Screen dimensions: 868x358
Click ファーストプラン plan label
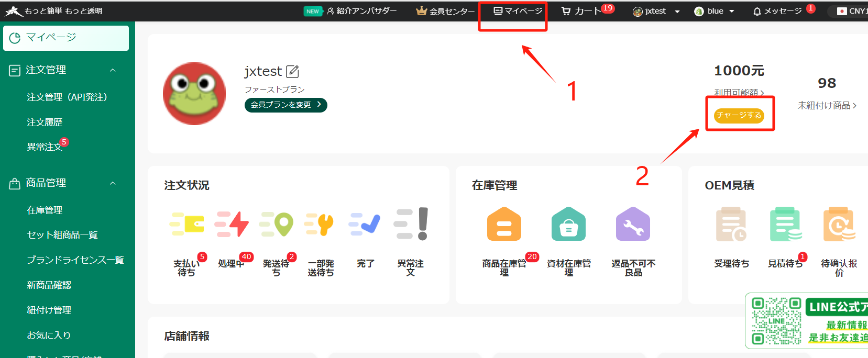(x=274, y=89)
